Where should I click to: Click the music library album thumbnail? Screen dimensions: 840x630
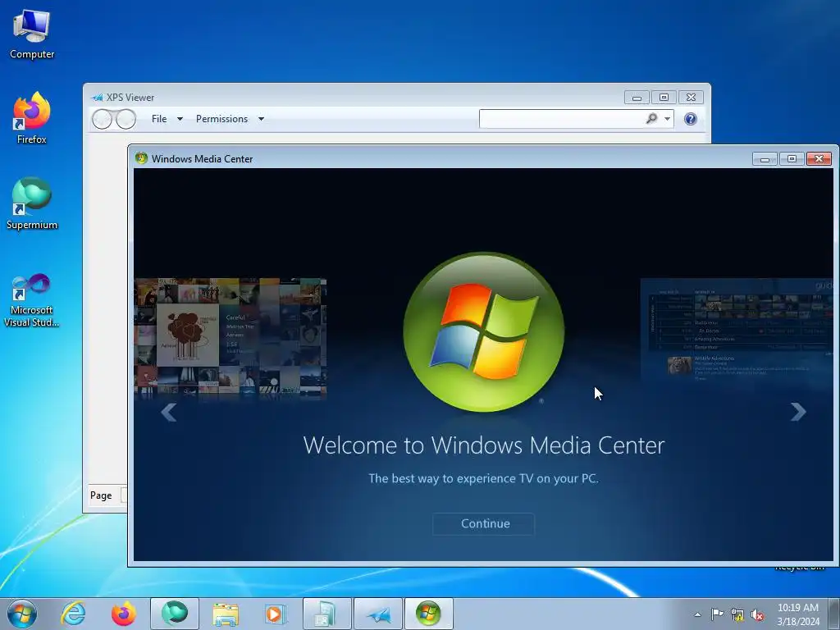click(231, 337)
